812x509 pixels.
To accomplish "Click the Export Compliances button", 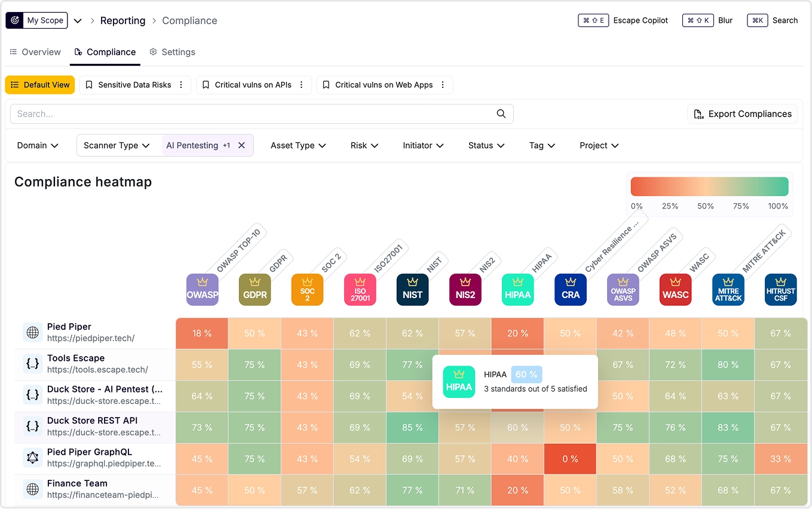I will tap(743, 114).
